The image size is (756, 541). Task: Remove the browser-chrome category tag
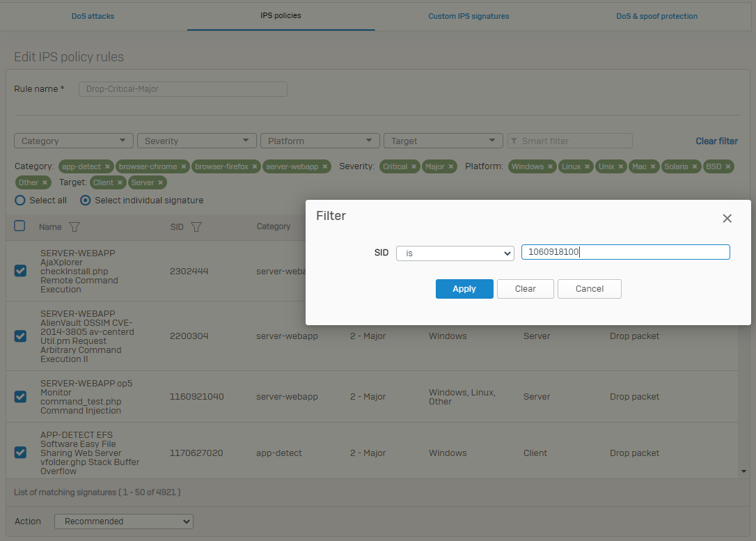point(184,166)
